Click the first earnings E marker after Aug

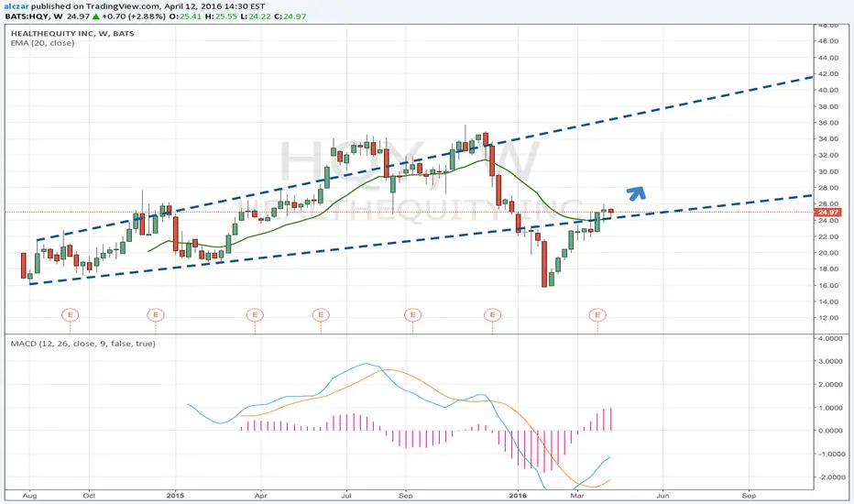coord(70,314)
